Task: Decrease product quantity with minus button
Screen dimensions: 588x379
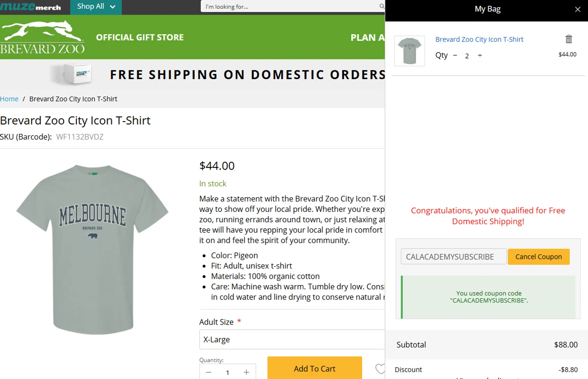Action: [209, 372]
